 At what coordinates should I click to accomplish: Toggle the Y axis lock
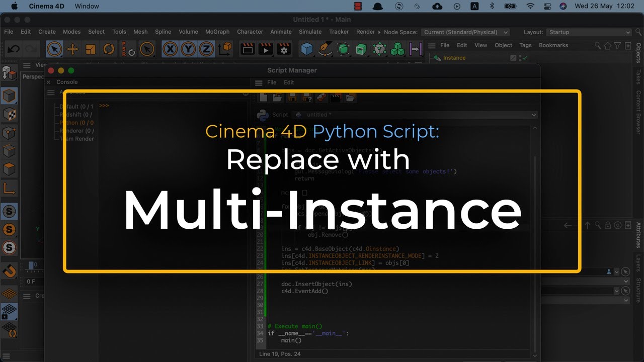tap(188, 49)
